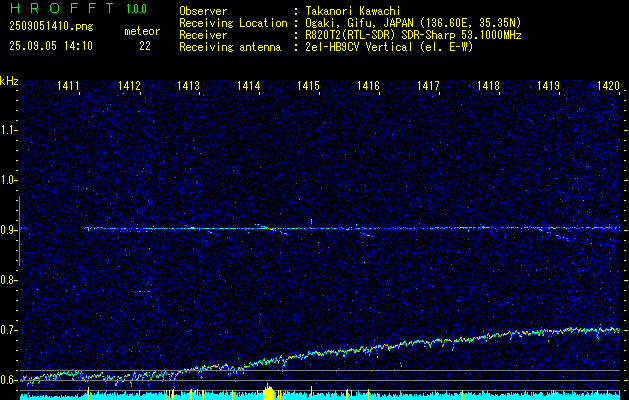Image resolution: width=629 pixels, height=400 pixels.
Task: Click the "Observer" field label
Action: (x=203, y=11)
